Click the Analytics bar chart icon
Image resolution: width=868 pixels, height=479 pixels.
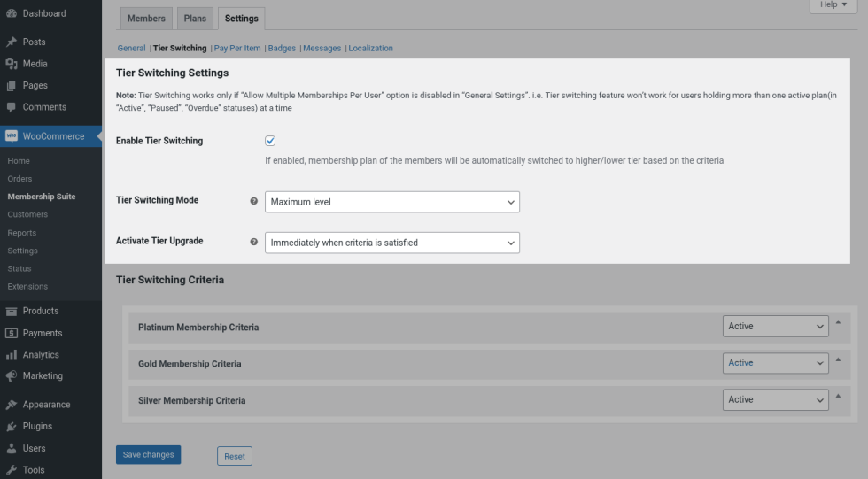12,355
